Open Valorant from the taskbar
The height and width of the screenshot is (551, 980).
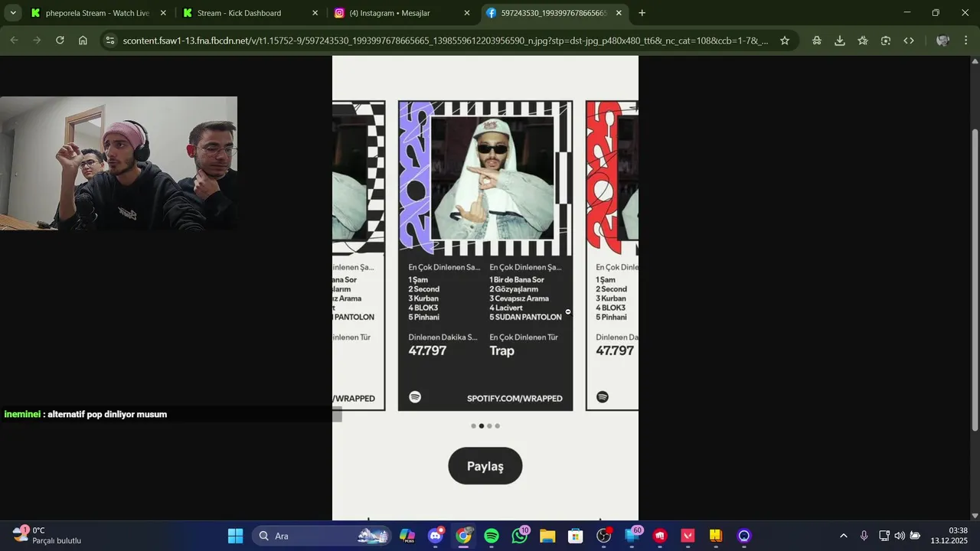pyautogui.click(x=688, y=536)
